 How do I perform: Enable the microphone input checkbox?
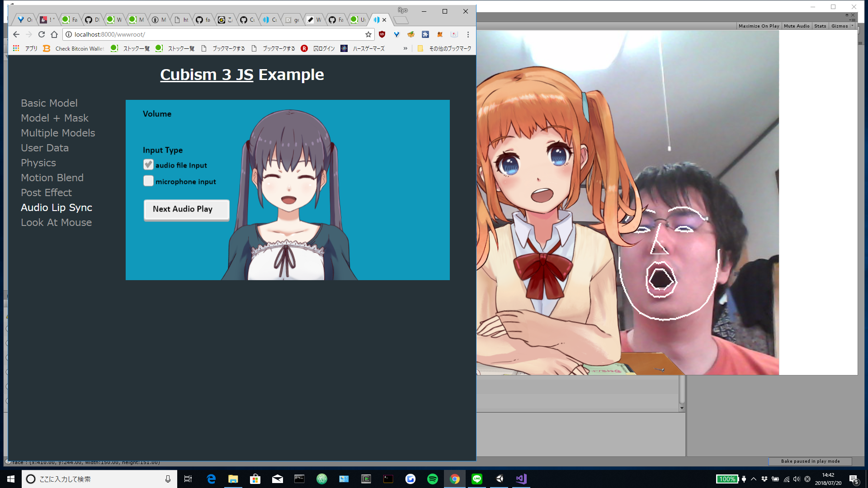[x=148, y=181]
